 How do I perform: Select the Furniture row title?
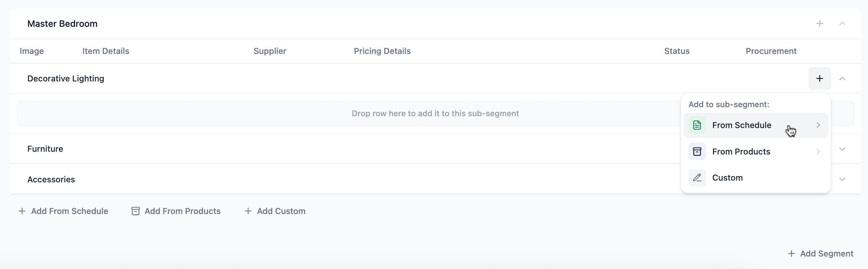[x=45, y=149]
